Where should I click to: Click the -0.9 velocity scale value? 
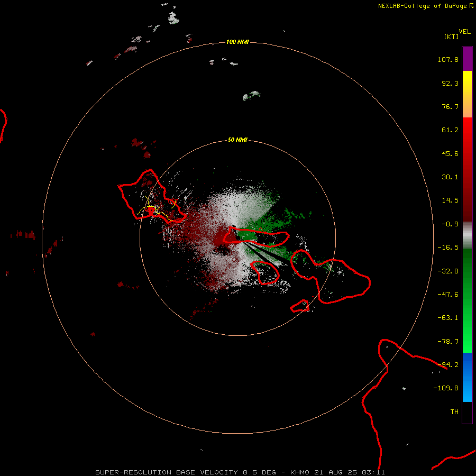450,224
